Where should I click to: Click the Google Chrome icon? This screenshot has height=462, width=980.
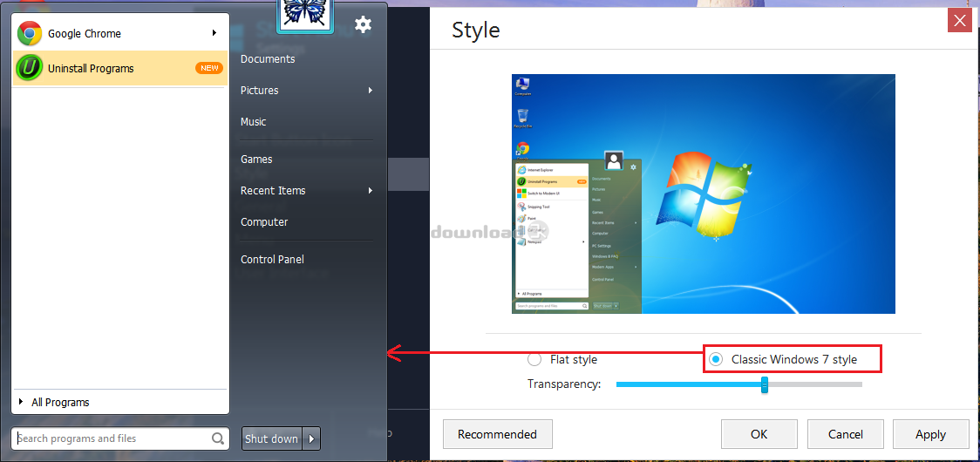click(30, 34)
